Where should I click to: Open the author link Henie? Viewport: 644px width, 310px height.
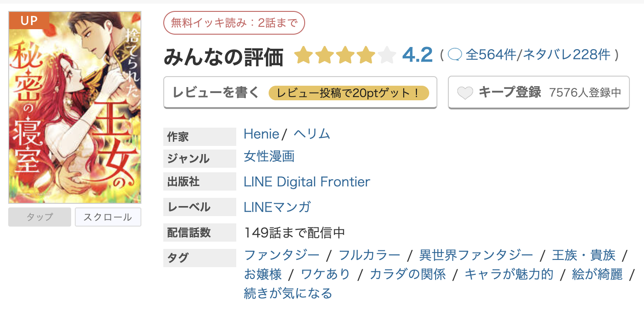[x=261, y=134]
